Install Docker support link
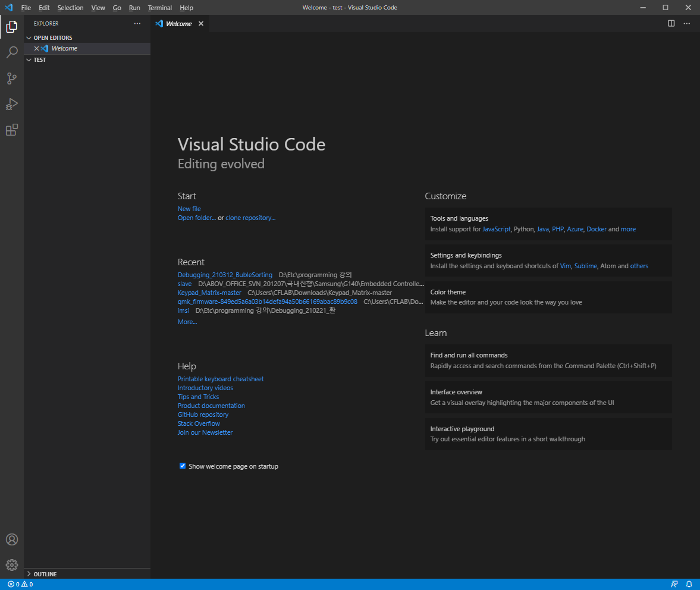This screenshot has width=700, height=590. 597,229
